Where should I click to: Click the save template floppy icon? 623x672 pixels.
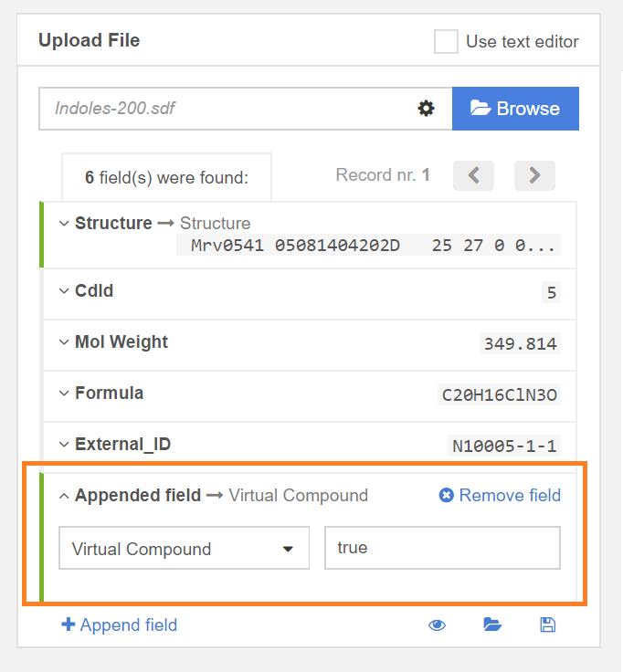[x=547, y=625]
